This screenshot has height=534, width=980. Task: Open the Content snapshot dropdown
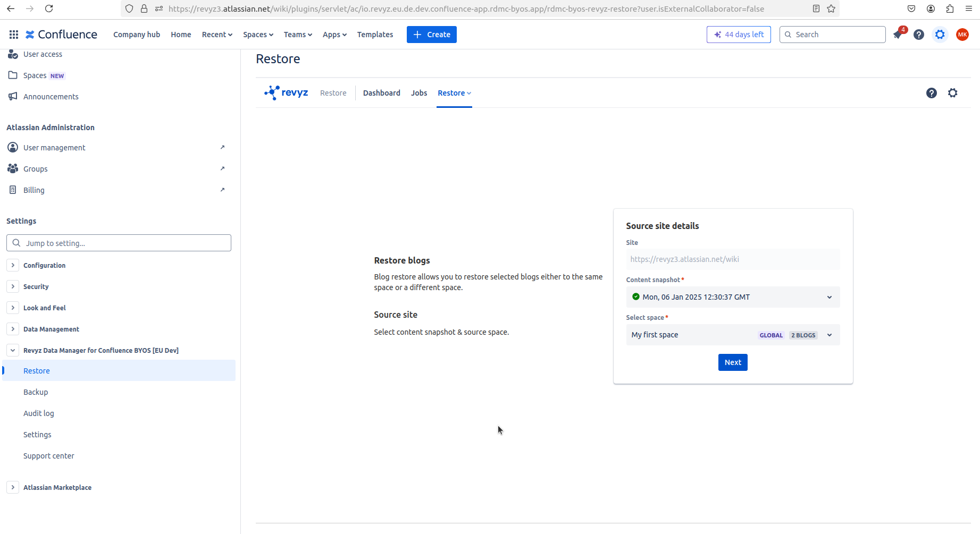pyautogui.click(x=733, y=297)
